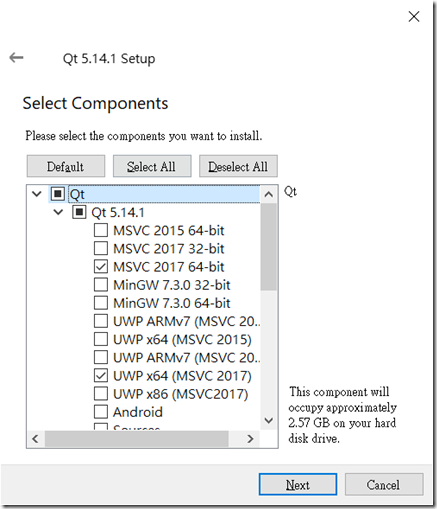Click the horizontal scroll left arrow
The width and height of the screenshot is (437, 509).
35,439
